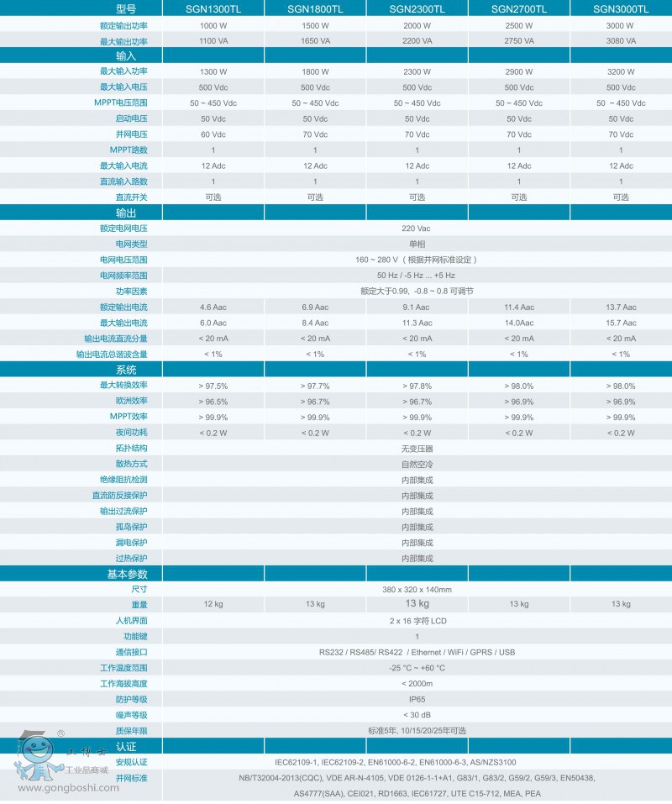
Task: Select the 认证 section header
Action: 126,746
